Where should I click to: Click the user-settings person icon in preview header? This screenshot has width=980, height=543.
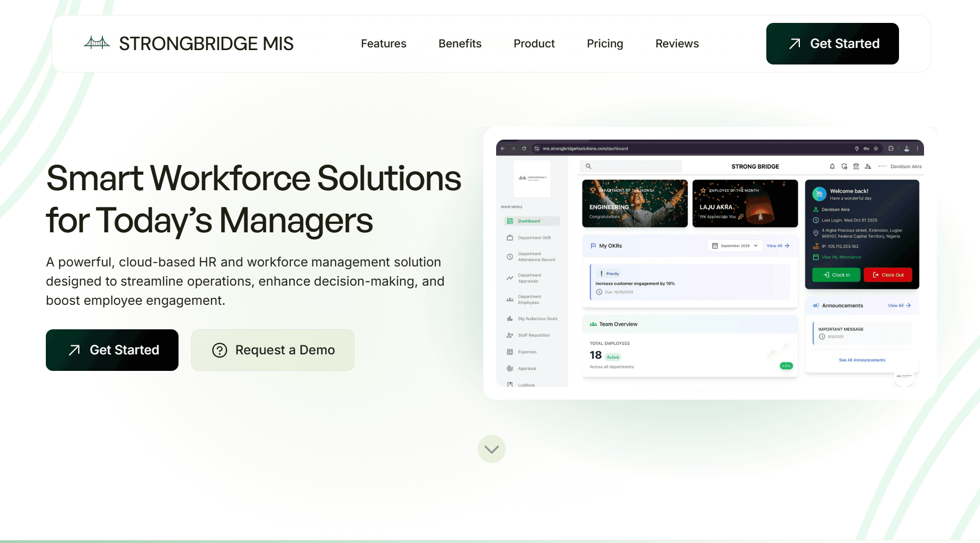[868, 166]
